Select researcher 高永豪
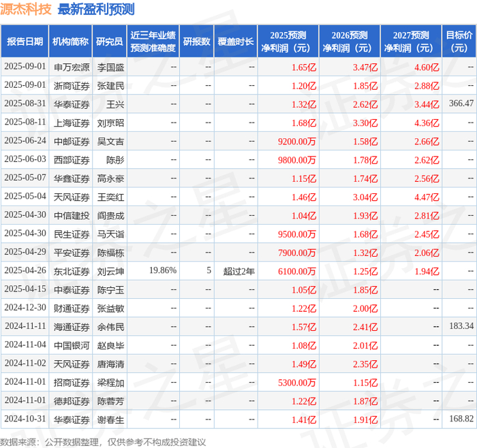This screenshot has width=477, height=448. 110,178
